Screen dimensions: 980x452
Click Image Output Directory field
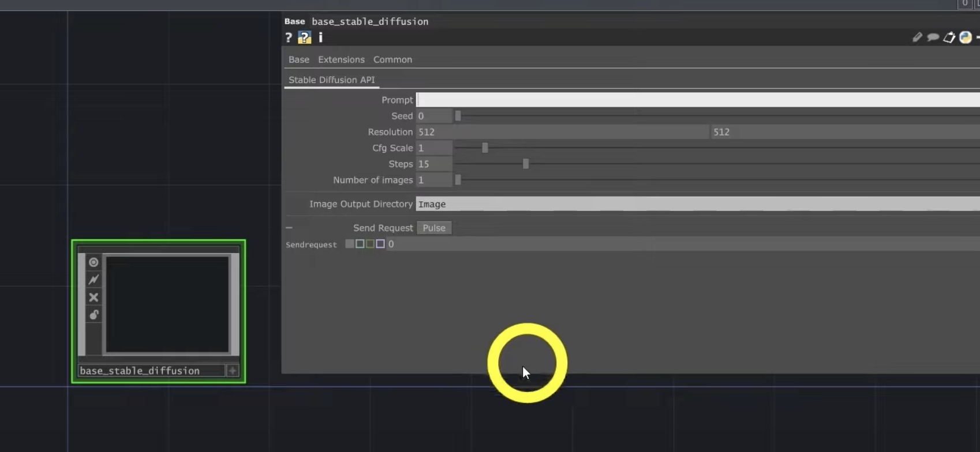(698, 204)
